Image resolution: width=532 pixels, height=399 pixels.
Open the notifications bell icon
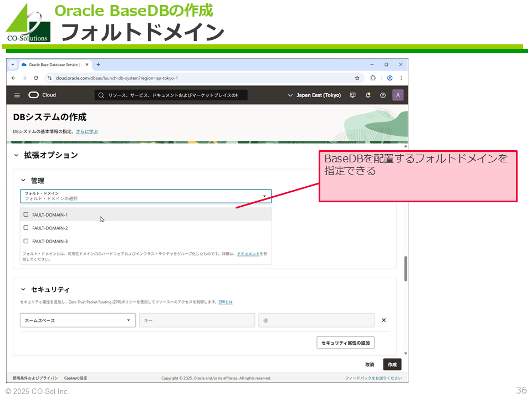tap(368, 95)
